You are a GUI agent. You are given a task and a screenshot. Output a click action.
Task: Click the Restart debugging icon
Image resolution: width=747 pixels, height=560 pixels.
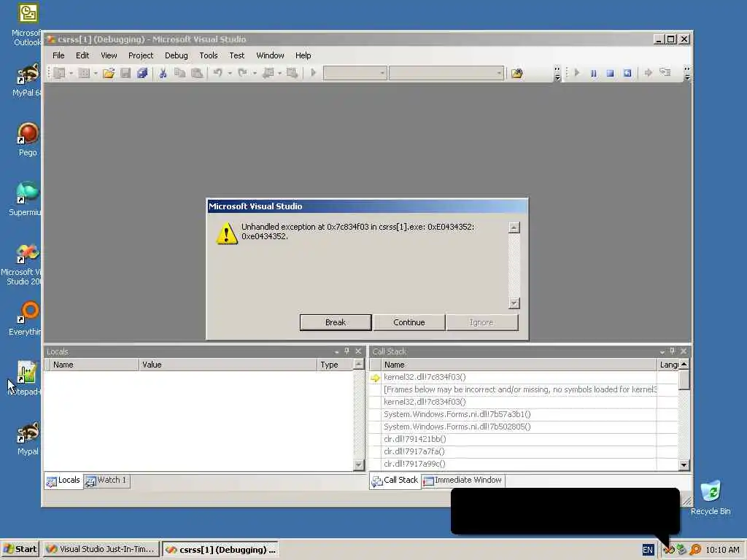(x=627, y=73)
